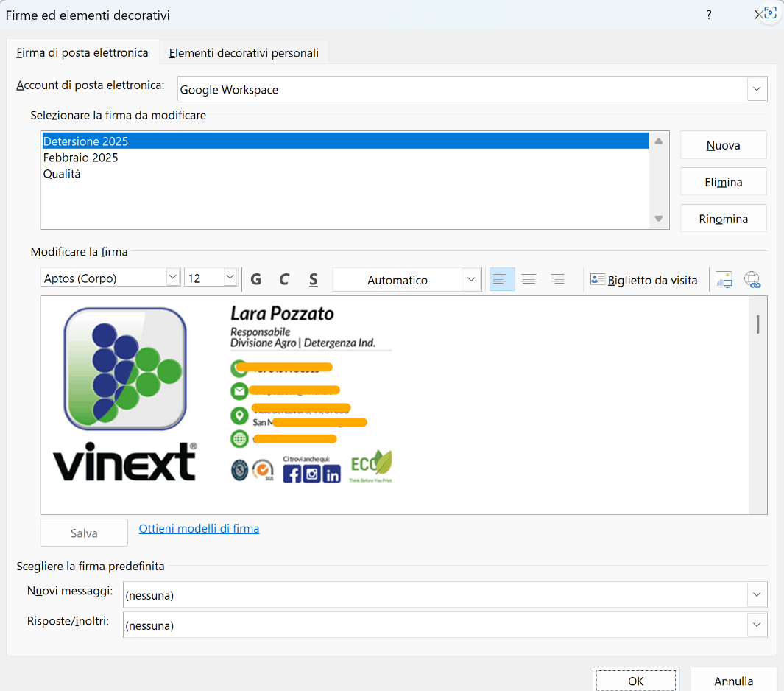Click the round blue seal badge
The width and height of the screenshot is (784, 691).
pos(239,470)
